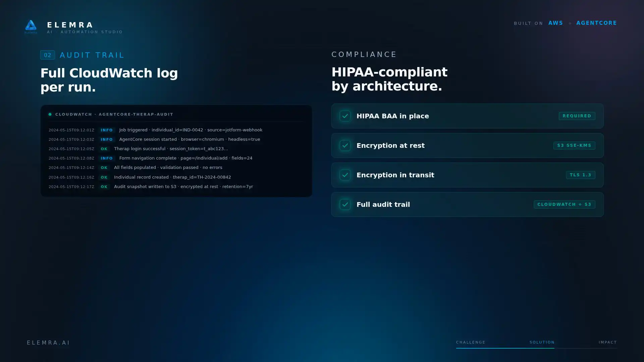
Task: Select the Job triggered log line
Action: point(176,130)
